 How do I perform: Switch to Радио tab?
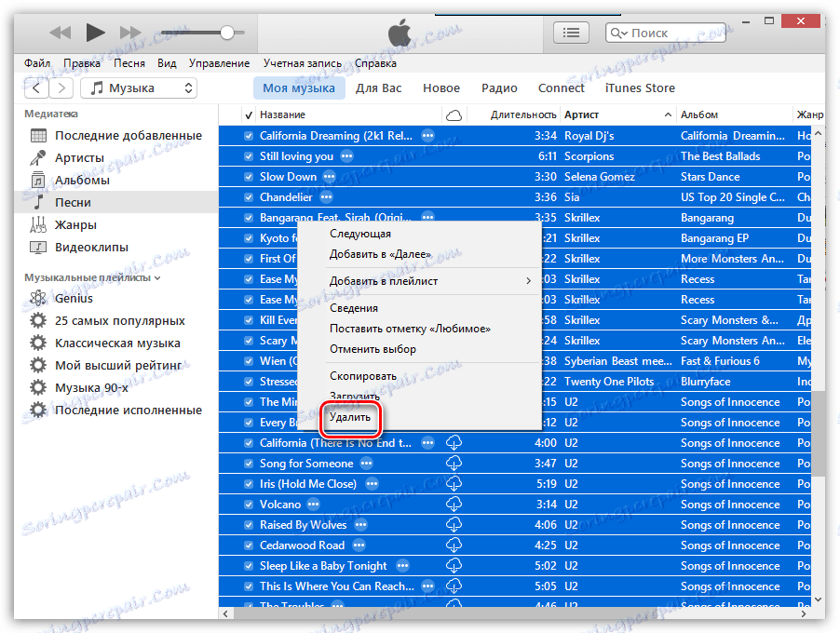click(x=499, y=88)
